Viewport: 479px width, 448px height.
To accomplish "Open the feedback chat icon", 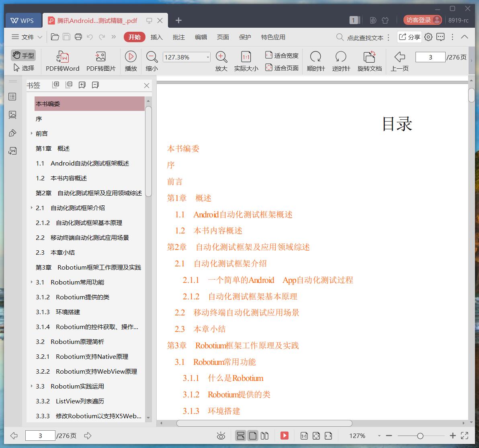I will pyautogui.click(x=440, y=37).
